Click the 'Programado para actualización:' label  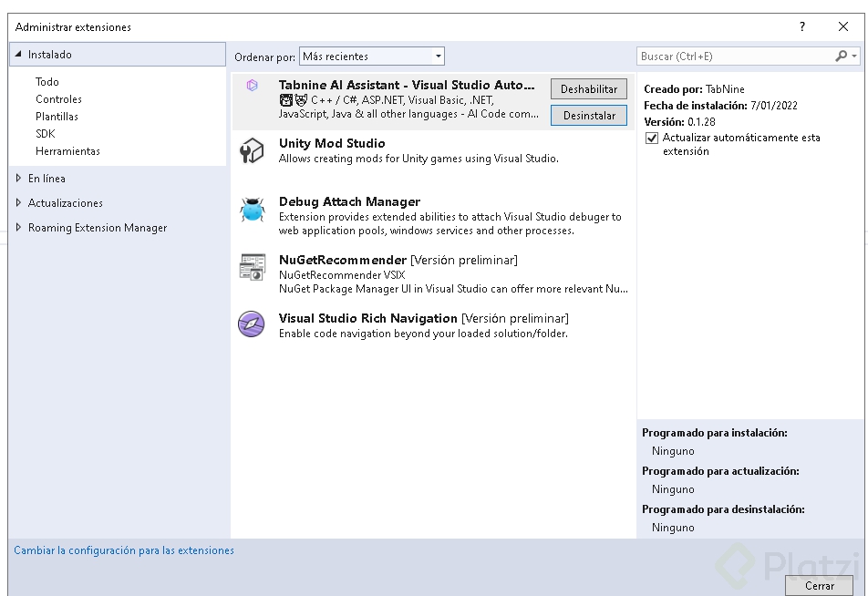pyautogui.click(x=720, y=471)
